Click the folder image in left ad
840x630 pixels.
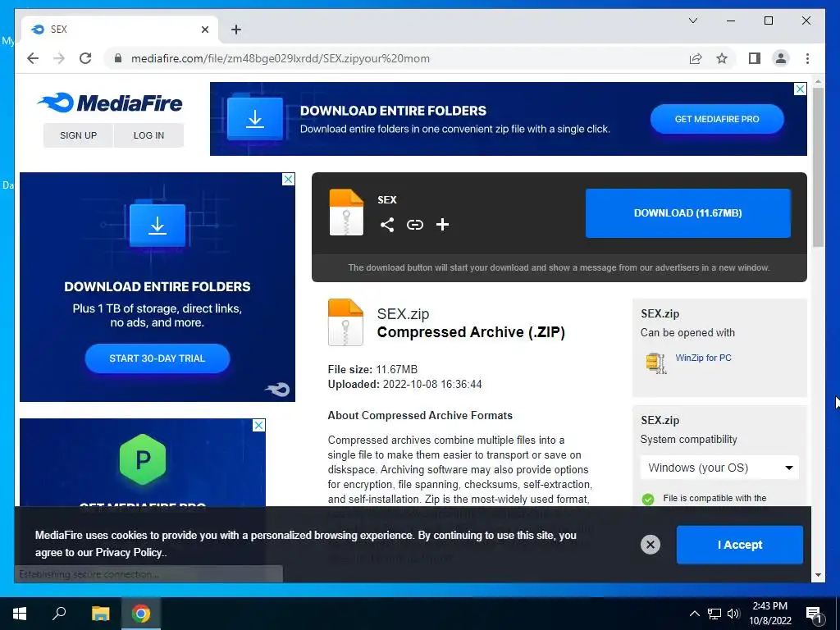157,225
